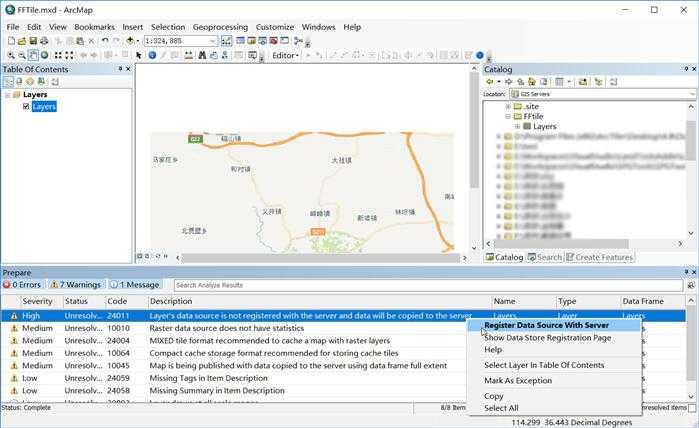Click the Measure ruler tool
699x428 pixels.
click(189, 55)
